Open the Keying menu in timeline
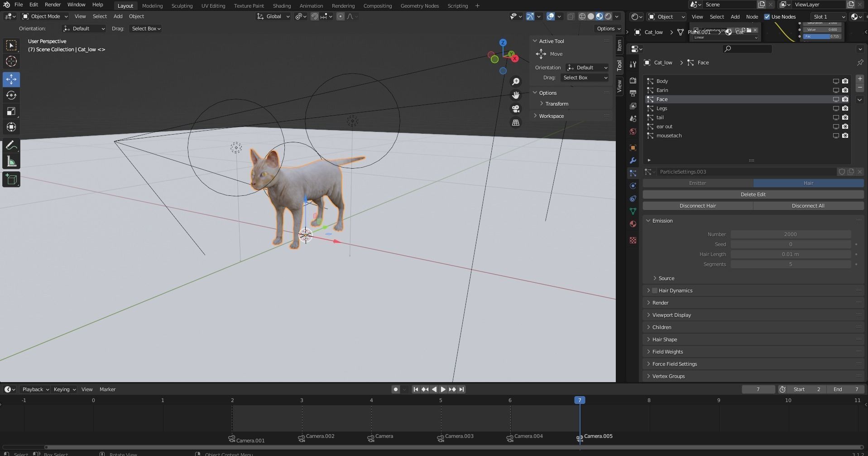The width and height of the screenshot is (868, 456). [x=64, y=389]
